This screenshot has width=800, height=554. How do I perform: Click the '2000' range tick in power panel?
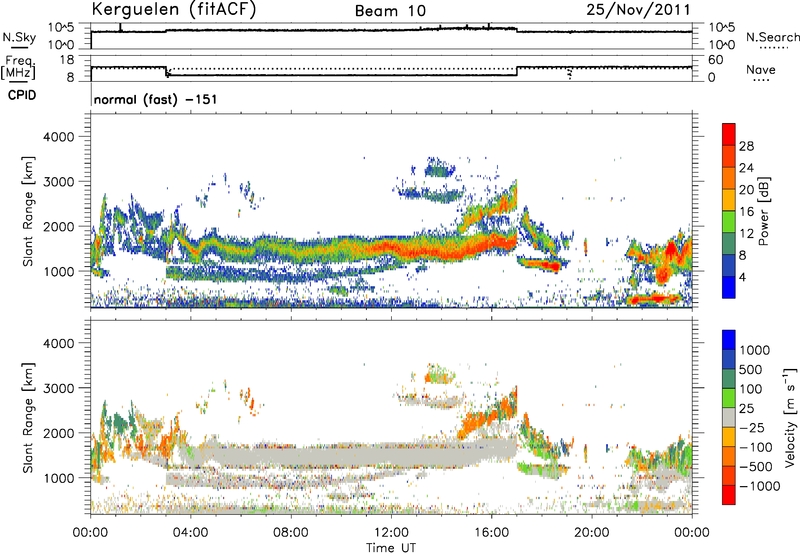click(x=58, y=226)
